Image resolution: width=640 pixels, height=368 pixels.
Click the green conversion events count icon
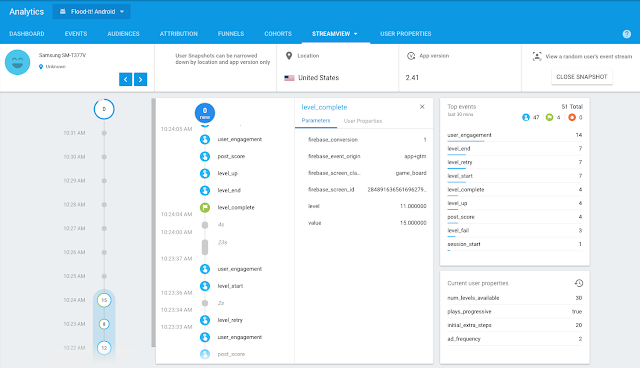pos(549,117)
